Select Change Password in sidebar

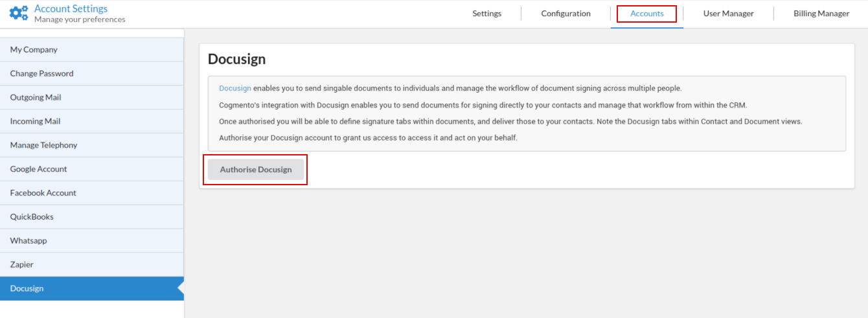pos(41,74)
